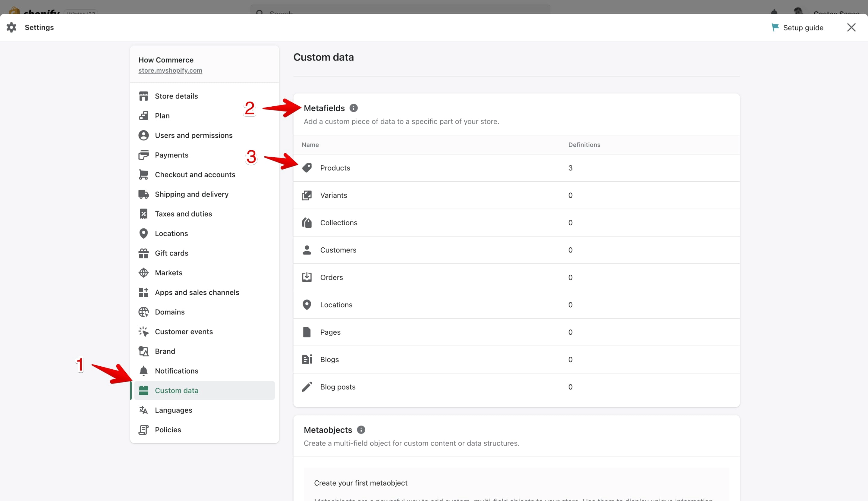The image size is (868, 501).
Task: Go to Apps and sales channels
Action: pos(204,293)
